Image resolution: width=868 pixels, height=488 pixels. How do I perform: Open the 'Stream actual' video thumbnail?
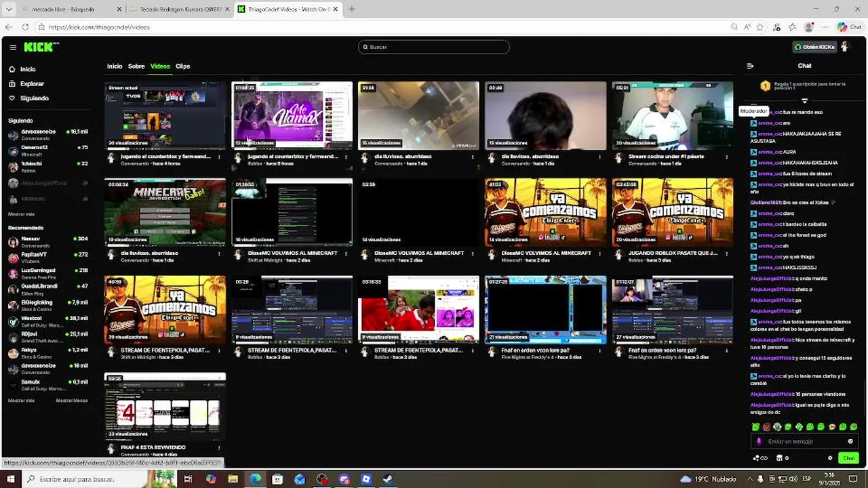[x=165, y=115]
